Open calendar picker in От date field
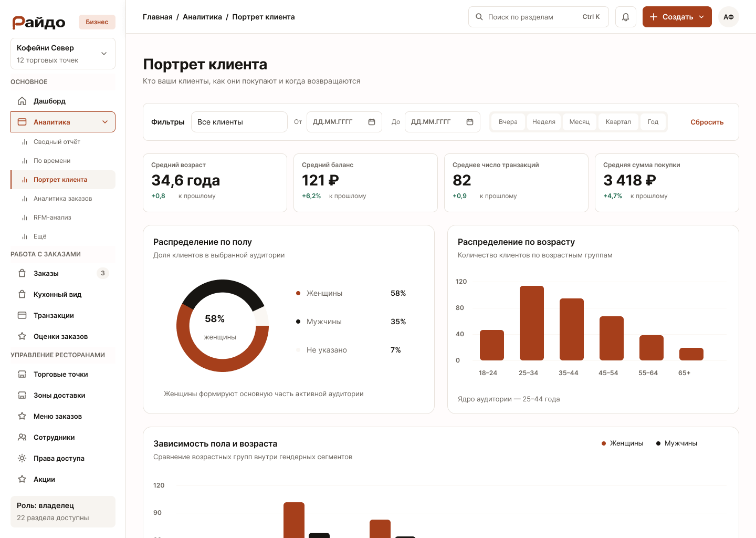756x538 pixels. click(372, 122)
